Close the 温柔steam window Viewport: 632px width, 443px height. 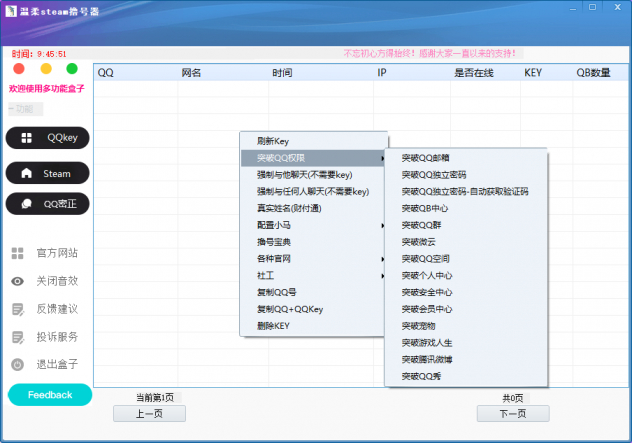[617, 7]
